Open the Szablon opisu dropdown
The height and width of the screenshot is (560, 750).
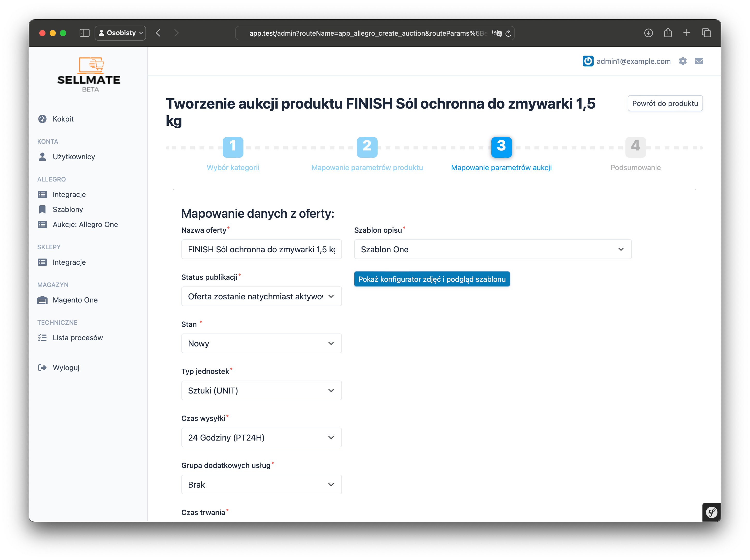[493, 249]
